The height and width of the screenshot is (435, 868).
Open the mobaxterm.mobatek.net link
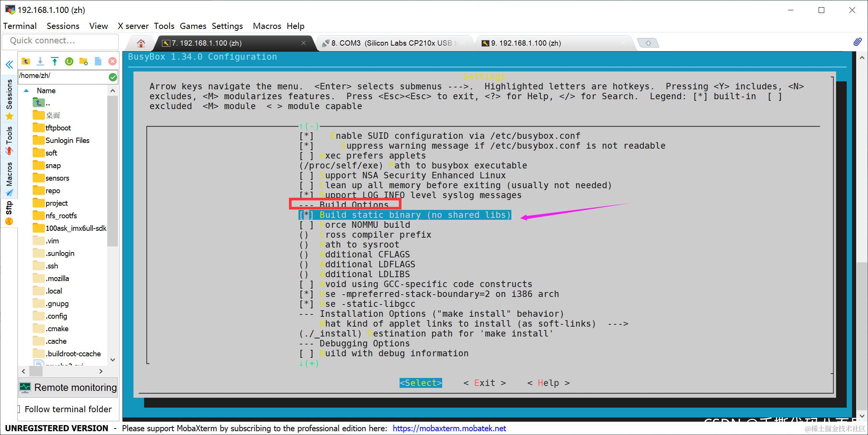(x=449, y=429)
